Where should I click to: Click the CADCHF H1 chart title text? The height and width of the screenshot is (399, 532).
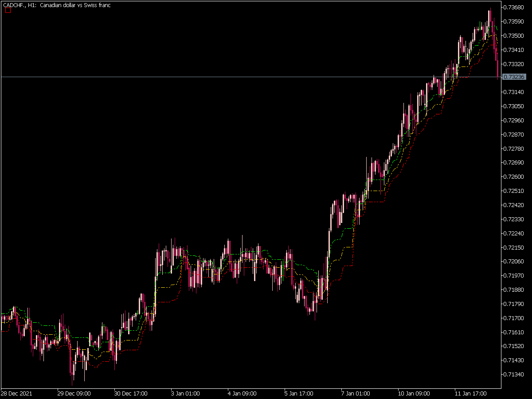[x=57, y=5]
